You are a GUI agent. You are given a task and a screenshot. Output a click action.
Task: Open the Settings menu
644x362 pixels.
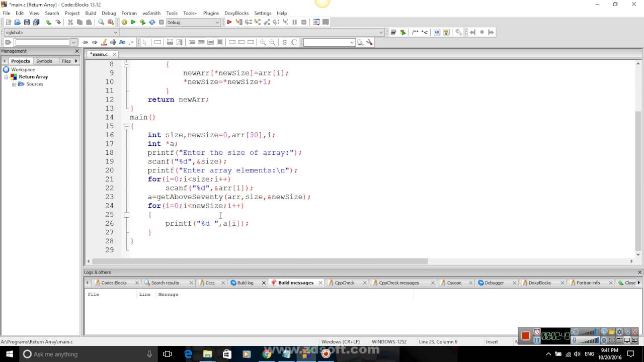[263, 13]
